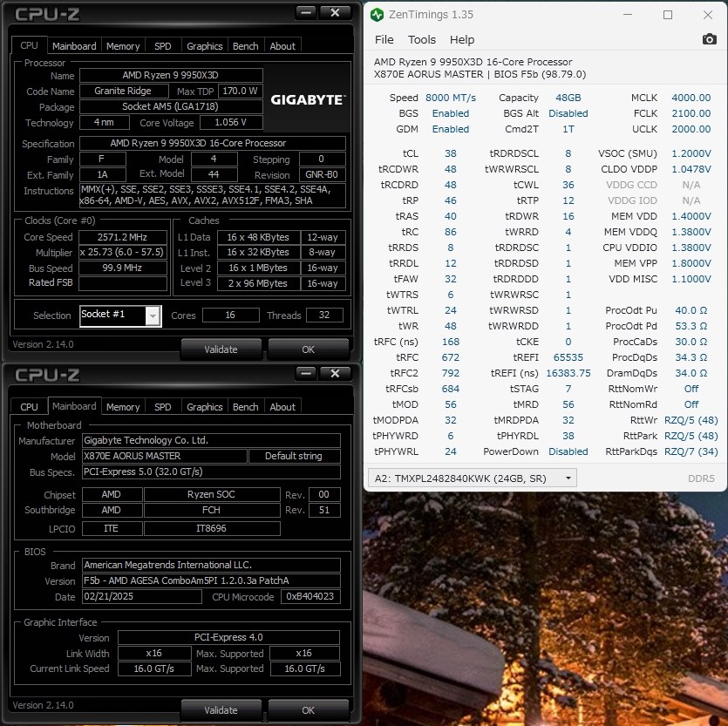Click the processor Name field AMD Ryzen 9 9950X3D
The height and width of the screenshot is (726, 728).
pyautogui.click(x=171, y=75)
